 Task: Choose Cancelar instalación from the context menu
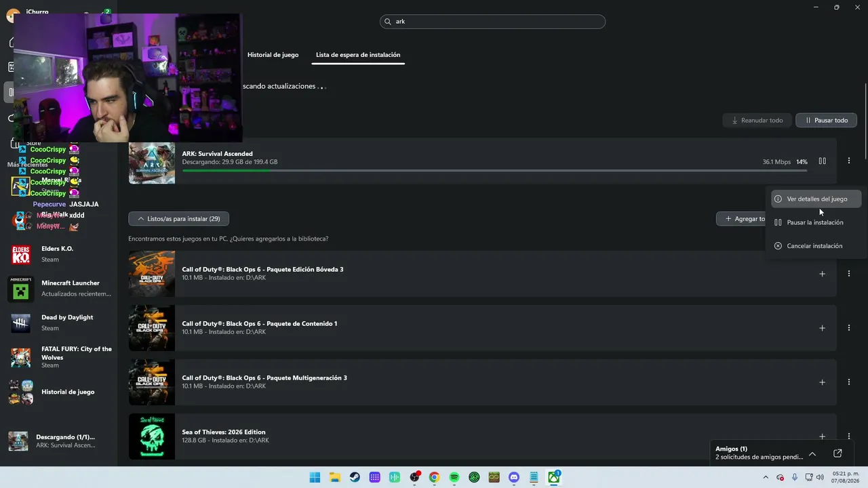[x=816, y=246]
